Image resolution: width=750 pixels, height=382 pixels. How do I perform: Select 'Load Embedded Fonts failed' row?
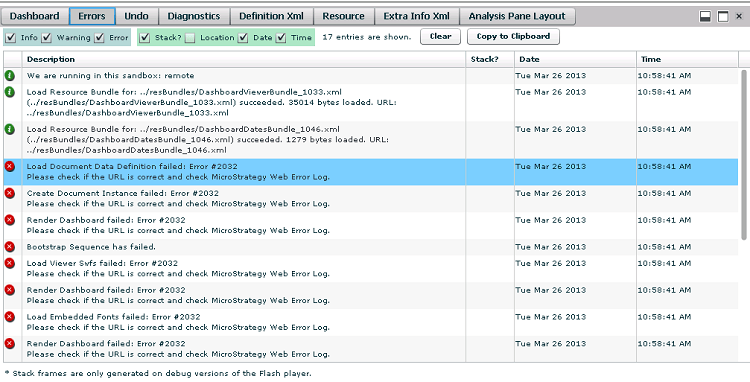pos(371,322)
